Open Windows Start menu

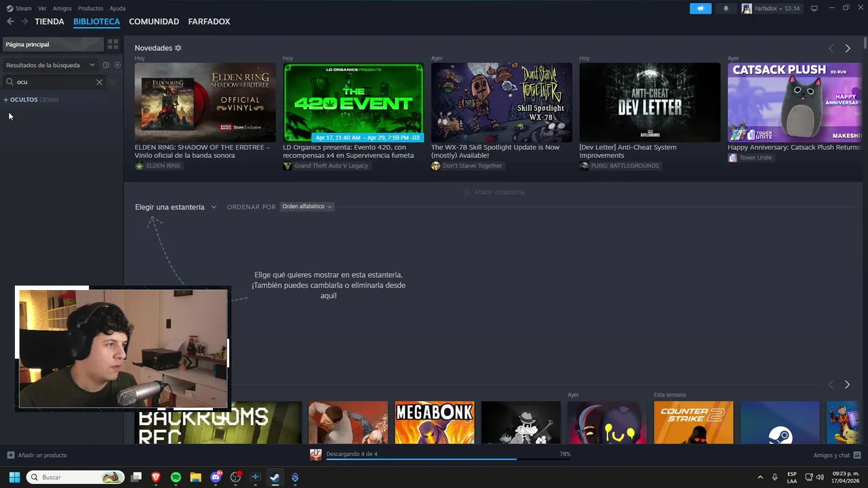coord(14,477)
